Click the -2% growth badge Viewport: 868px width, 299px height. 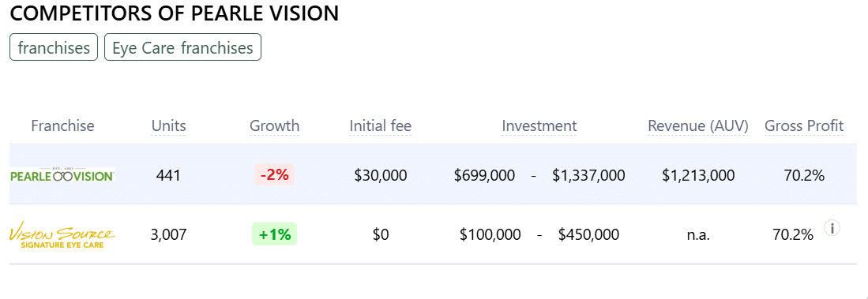[275, 175]
